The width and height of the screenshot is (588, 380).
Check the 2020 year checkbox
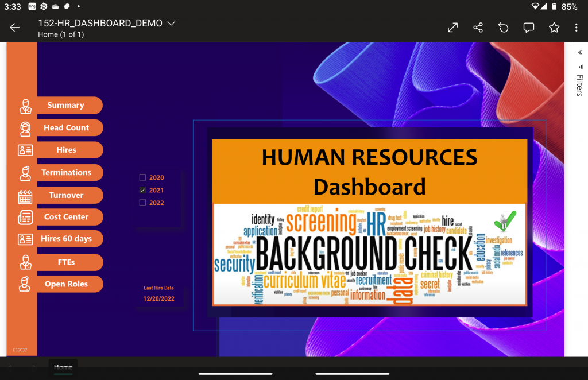click(x=143, y=178)
